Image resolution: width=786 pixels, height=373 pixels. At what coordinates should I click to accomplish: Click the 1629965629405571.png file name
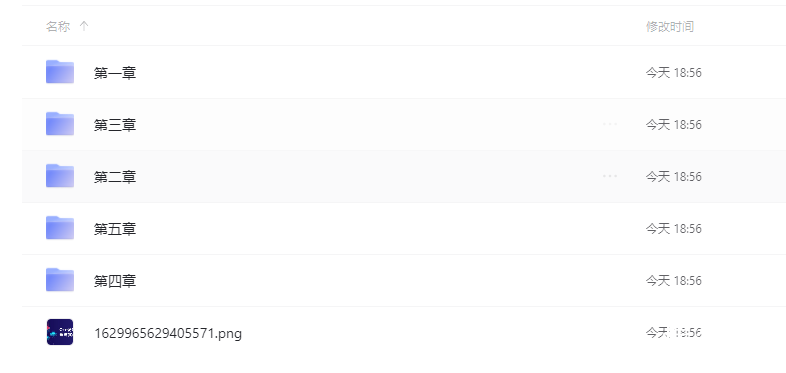click(x=168, y=333)
